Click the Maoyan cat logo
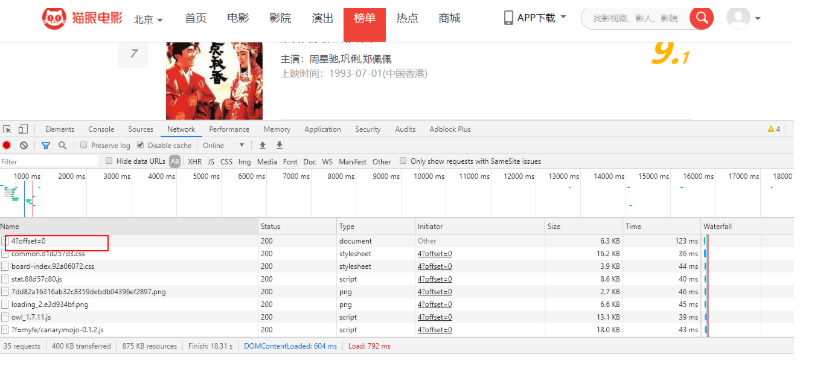Viewport: 820px width, 386px height. [x=54, y=19]
